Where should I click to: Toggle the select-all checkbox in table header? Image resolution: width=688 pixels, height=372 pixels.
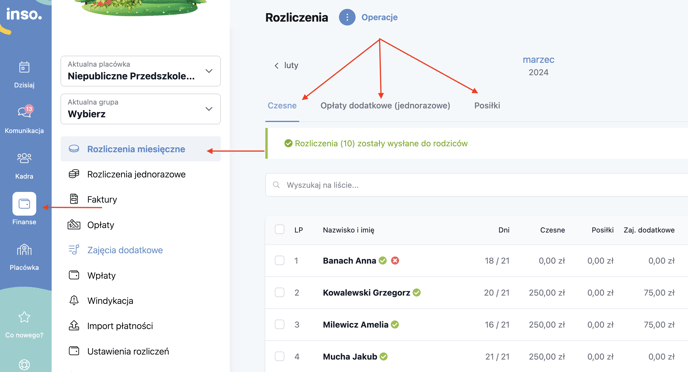(x=280, y=229)
